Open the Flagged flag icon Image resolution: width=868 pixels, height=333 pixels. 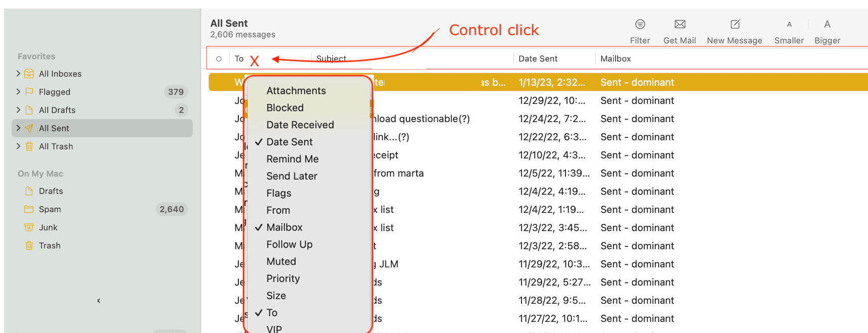point(28,92)
